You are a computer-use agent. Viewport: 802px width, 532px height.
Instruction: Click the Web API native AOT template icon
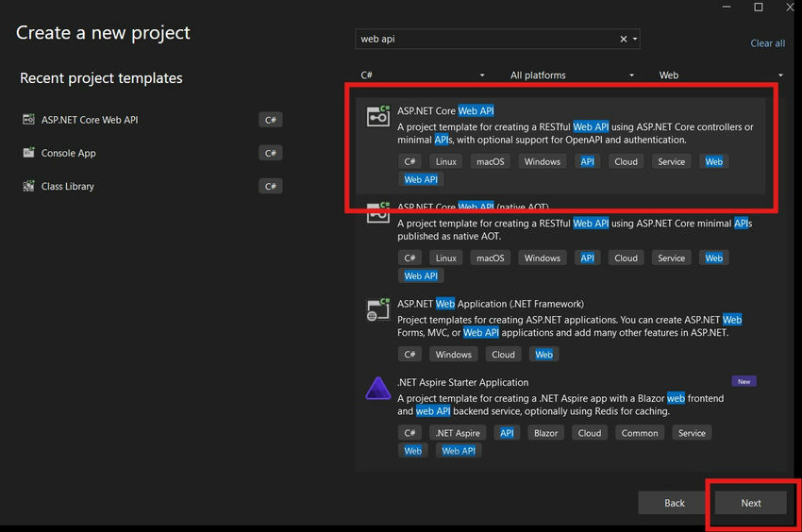(x=378, y=213)
